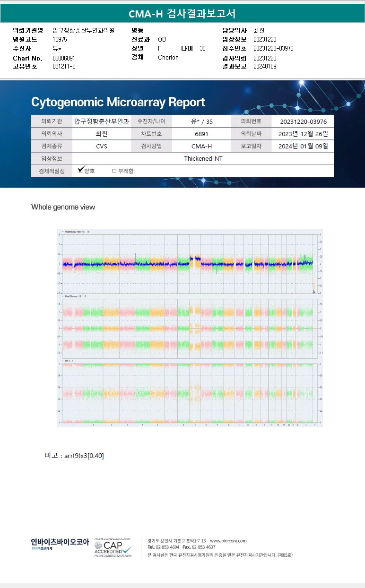Select 검사의뢰 value 20231220 in header

[265, 58]
